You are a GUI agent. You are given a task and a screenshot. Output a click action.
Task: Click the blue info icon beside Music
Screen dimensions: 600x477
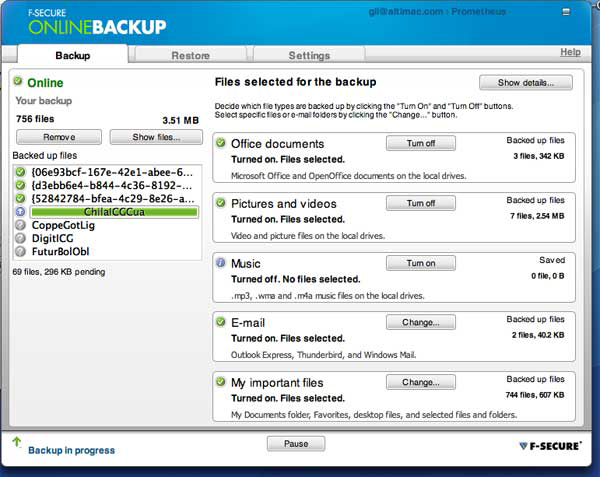click(221, 263)
